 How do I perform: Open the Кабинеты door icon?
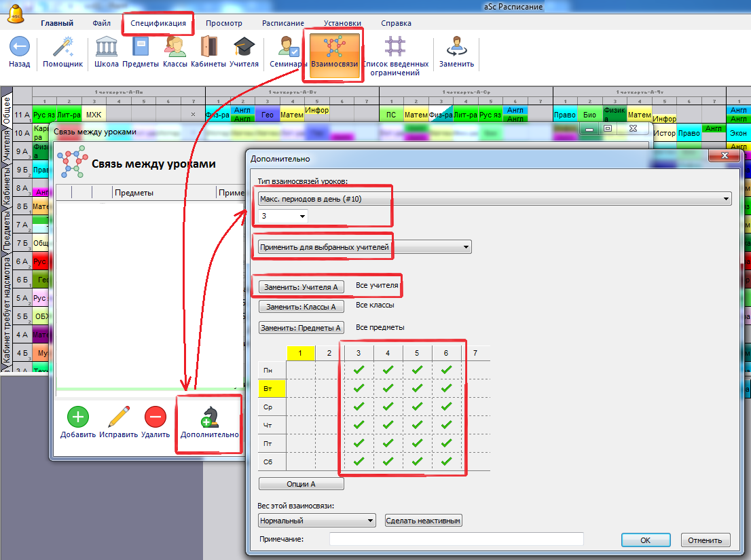pos(208,48)
